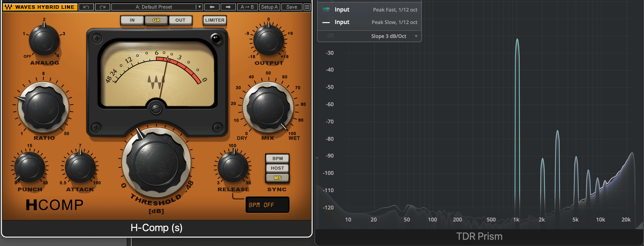
Task: Click the green Input Peak Fast swatch
Action: coord(326,9)
